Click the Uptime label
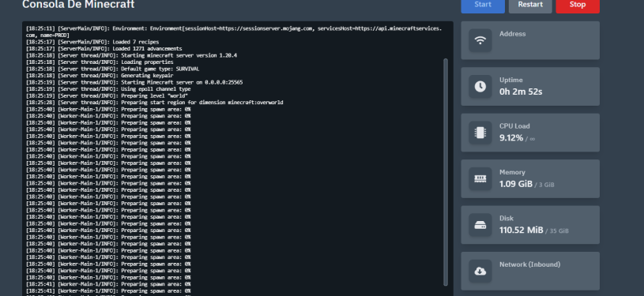Image resolution: width=644 pixels, height=296 pixels. click(x=511, y=80)
